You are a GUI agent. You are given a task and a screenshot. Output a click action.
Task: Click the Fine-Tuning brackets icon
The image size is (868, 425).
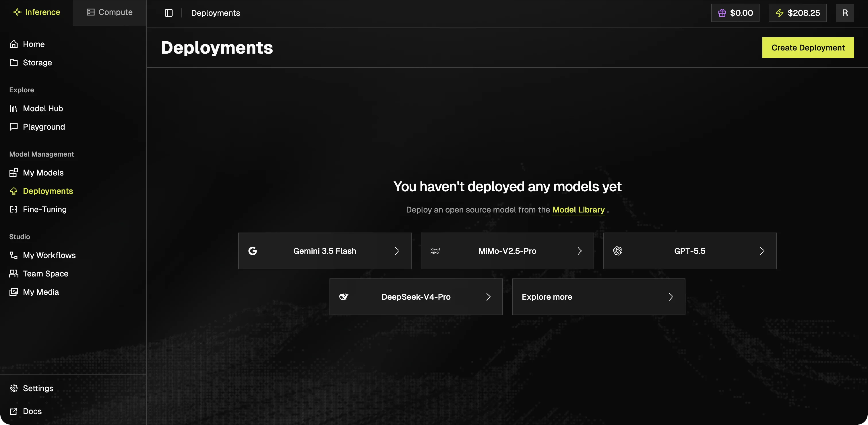(x=13, y=209)
